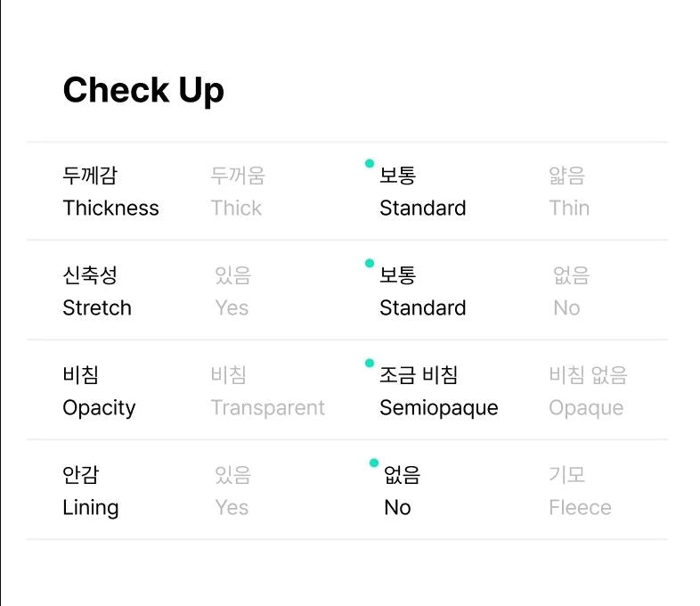Choose Standard for Thickness
Viewport: 700px width, 606px height.
coord(422,192)
